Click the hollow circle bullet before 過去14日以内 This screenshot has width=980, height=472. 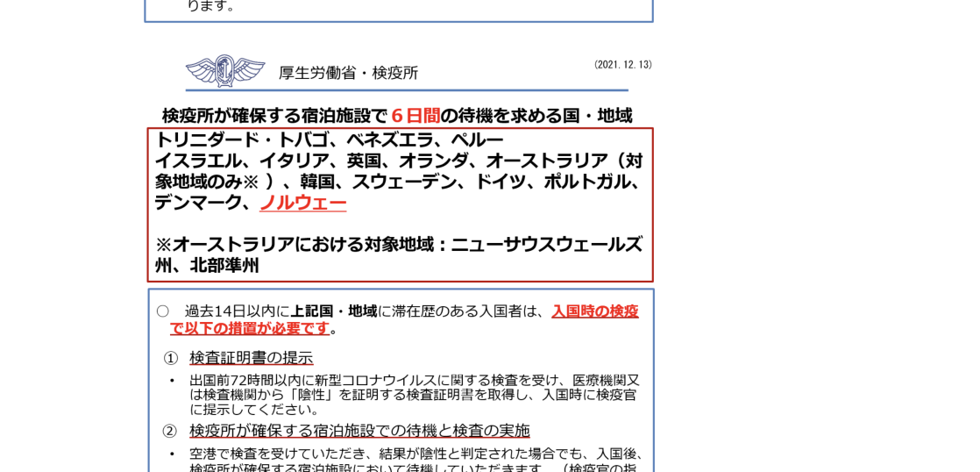coord(162,311)
